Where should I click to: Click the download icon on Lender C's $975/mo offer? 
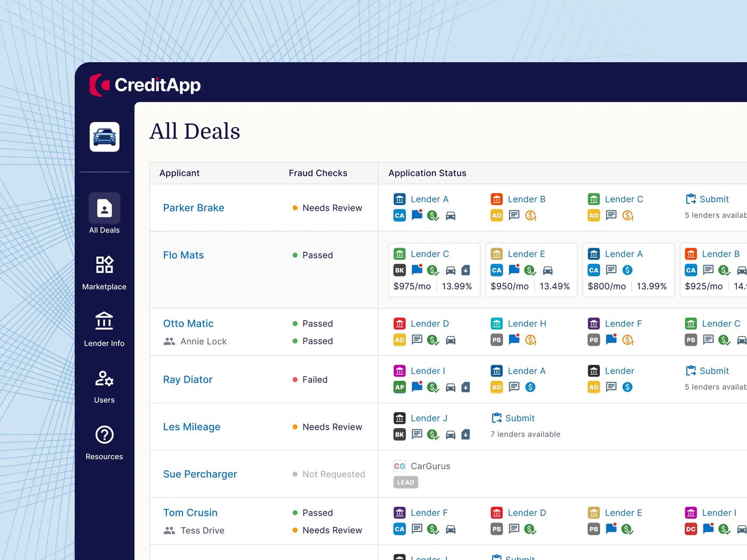(x=466, y=270)
